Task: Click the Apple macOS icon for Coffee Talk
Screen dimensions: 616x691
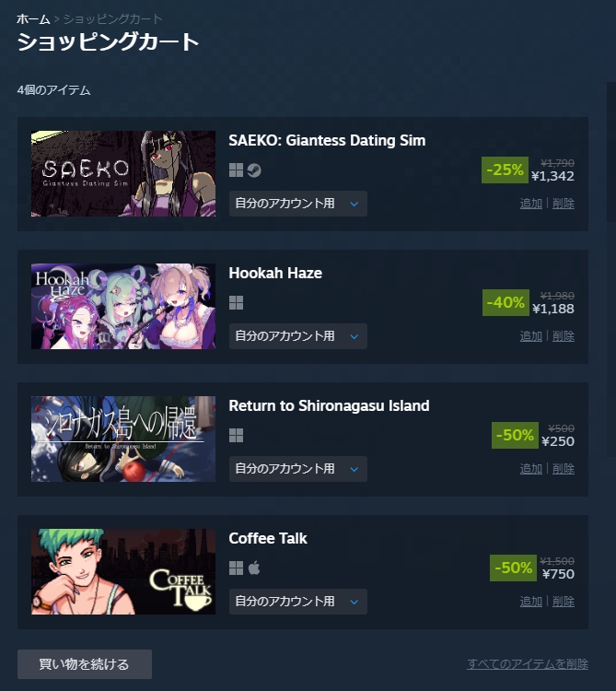Action: point(254,568)
